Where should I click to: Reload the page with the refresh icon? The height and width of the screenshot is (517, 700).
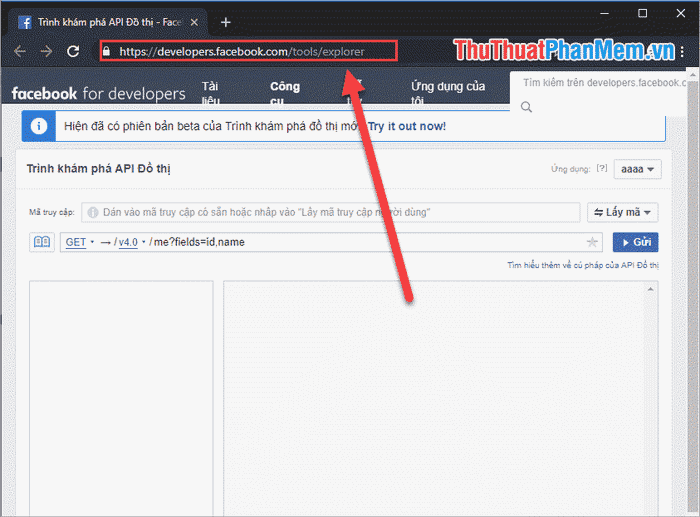click(x=73, y=51)
